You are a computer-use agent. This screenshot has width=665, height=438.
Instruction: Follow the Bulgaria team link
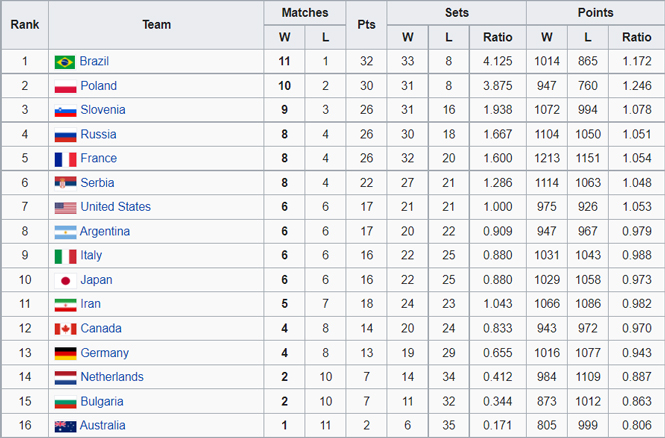(102, 401)
